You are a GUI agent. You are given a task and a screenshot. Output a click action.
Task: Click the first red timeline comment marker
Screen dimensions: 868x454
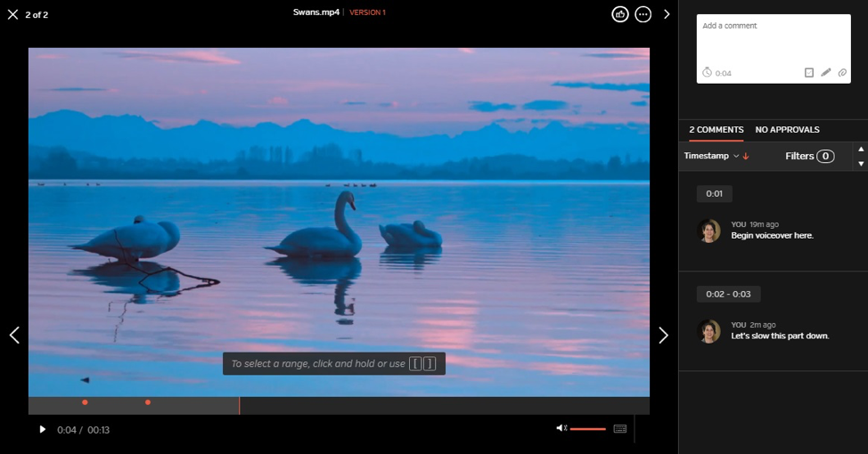pos(85,402)
